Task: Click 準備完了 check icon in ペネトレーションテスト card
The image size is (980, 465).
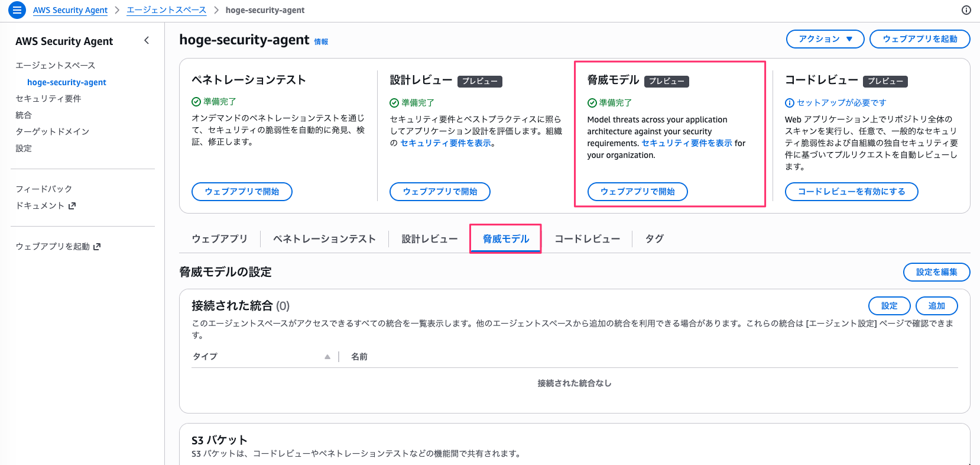Action: coord(196,102)
